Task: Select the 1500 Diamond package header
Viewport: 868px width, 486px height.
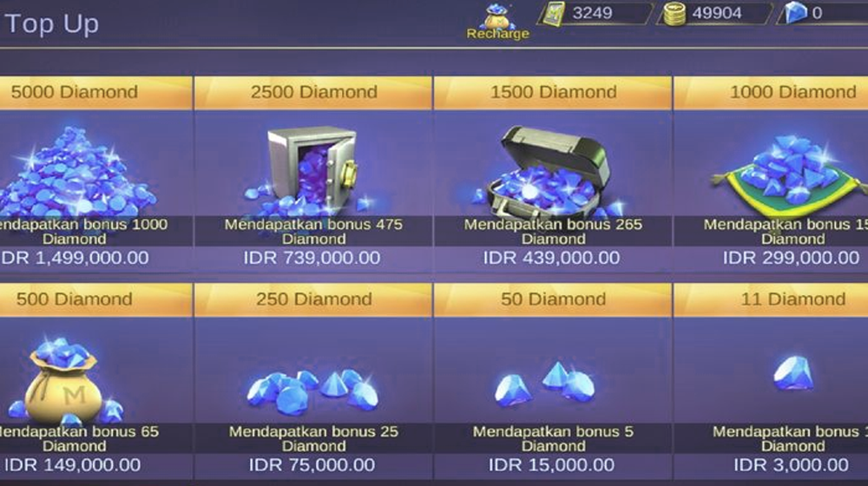Action: (553, 92)
